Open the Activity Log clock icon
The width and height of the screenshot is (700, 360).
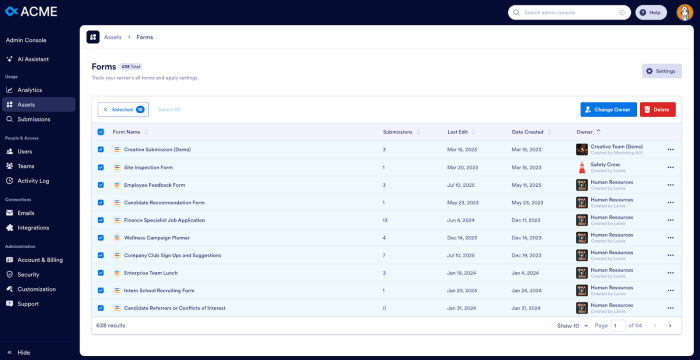click(x=9, y=181)
